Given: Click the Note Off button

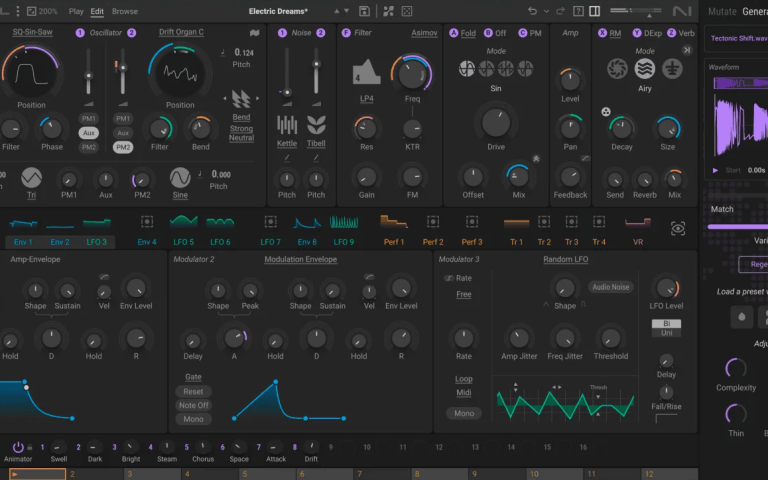Looking at the screenshot, I should 193,405.
